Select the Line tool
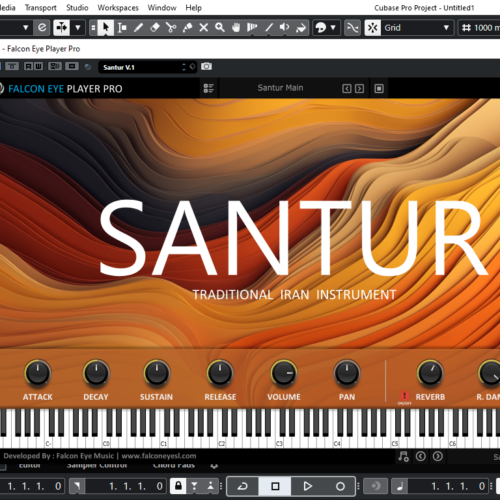Screen dimensions: 500x500 (x=269, y=28)
